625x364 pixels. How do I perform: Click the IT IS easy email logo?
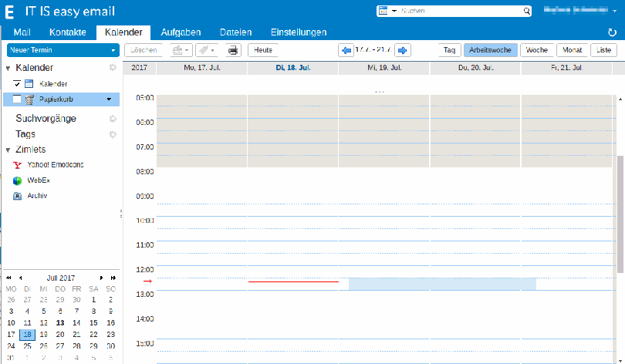[x=59, y=12]
